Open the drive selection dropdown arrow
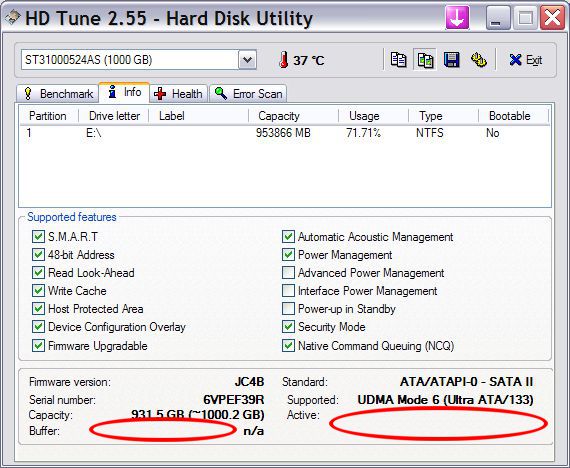Viewport: 570px width, 468px height. coord(248,60)
